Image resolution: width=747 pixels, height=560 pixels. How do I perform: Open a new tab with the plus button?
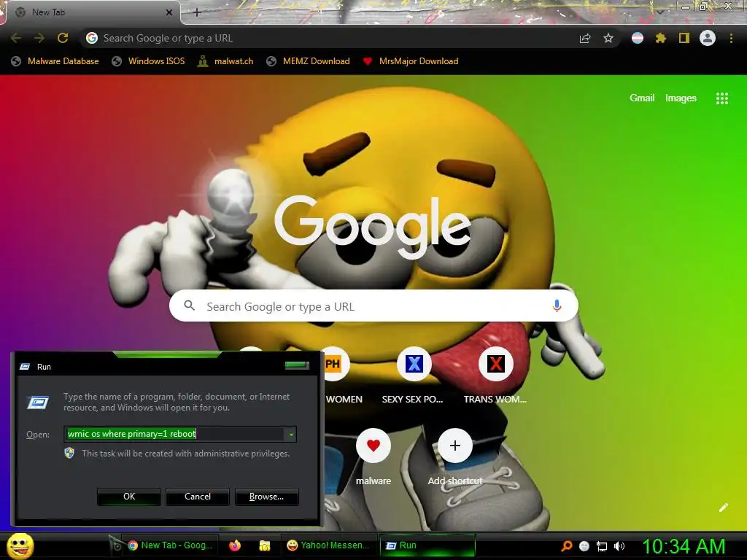tap(197, 12)
